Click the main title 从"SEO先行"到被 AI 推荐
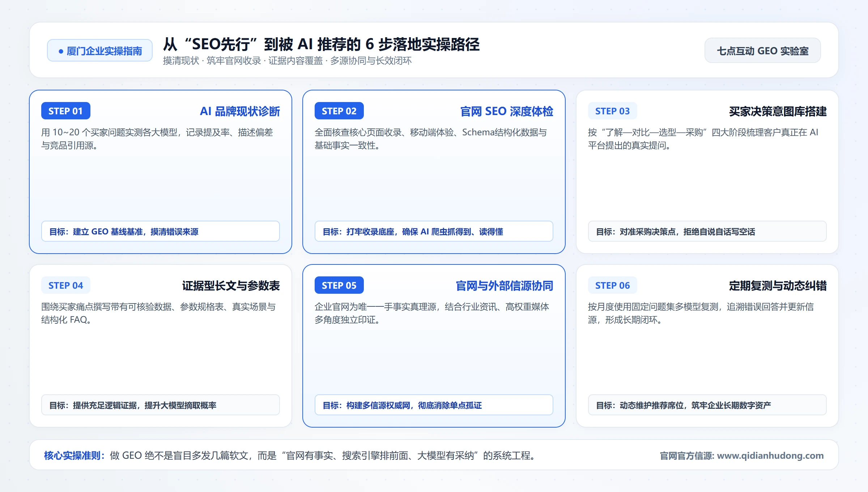This screenshot has width=868, height=492. tap(321, 44)
